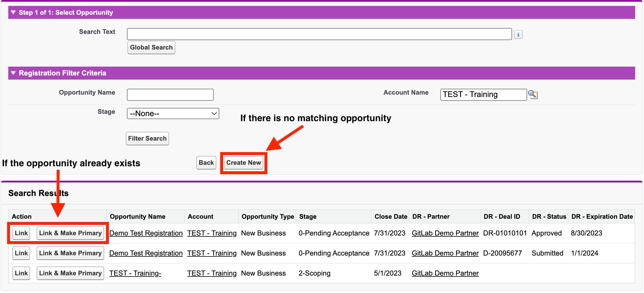Go back using the Back button
The width and height of the screenshot is (644, 293).
tap(206, 163)
